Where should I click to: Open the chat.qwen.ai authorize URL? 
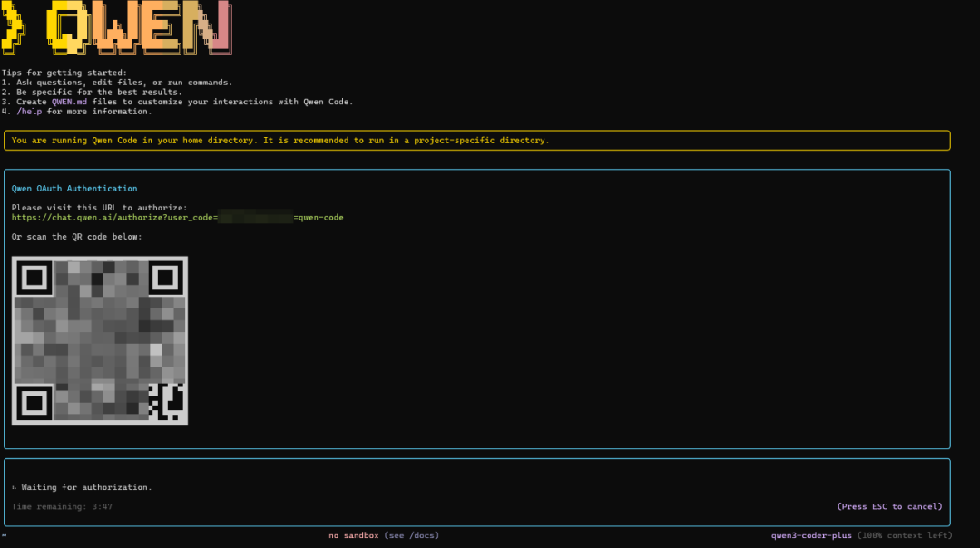[x=178, y=218]
